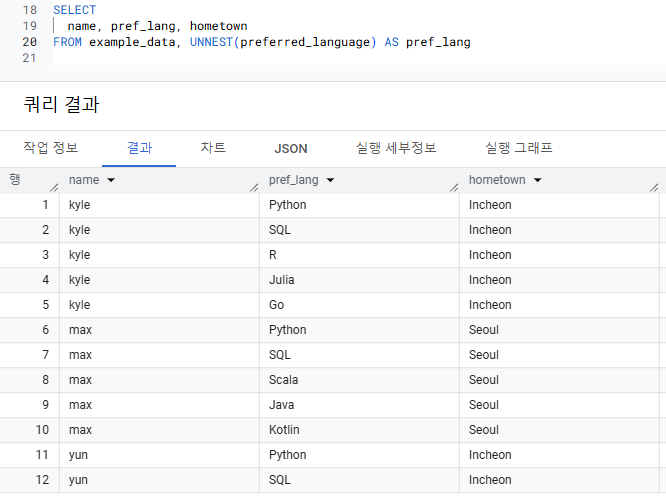This screenshot has height=497, width=666.
Task: Open the 작업 정보 tab
Action: point(51,148)
